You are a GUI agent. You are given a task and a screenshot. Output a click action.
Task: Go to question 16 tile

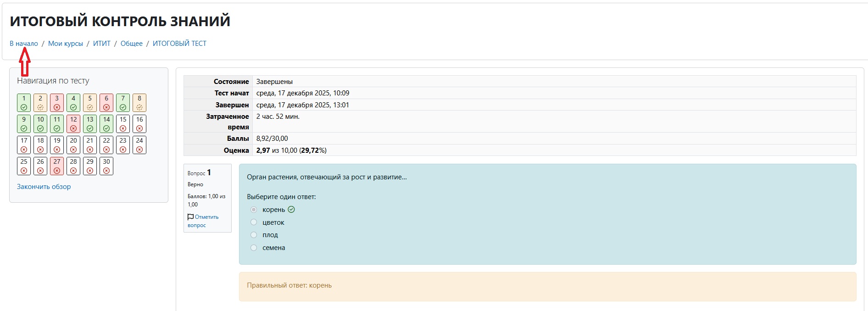coord(139,124)
